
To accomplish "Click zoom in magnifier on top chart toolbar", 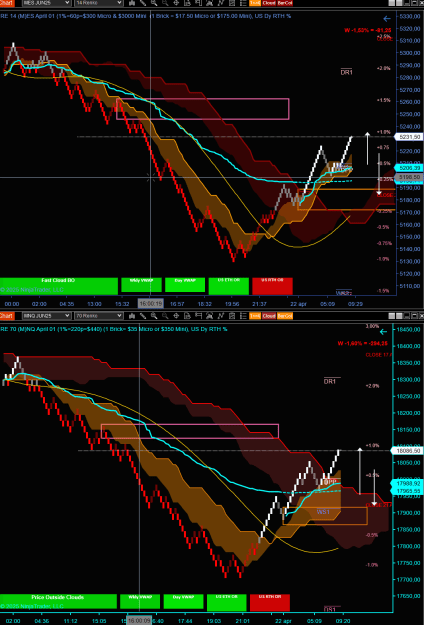I will coord(154,3).
